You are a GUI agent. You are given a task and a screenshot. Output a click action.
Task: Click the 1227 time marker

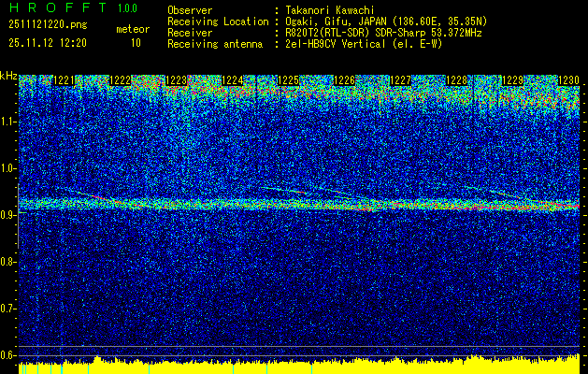pos(400,80)
